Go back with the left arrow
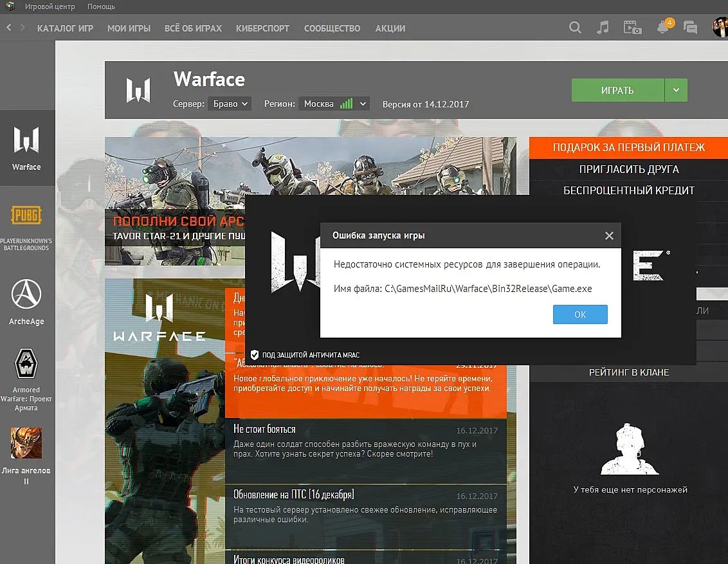This screenshot has width=728, height=564. [9, 28]
